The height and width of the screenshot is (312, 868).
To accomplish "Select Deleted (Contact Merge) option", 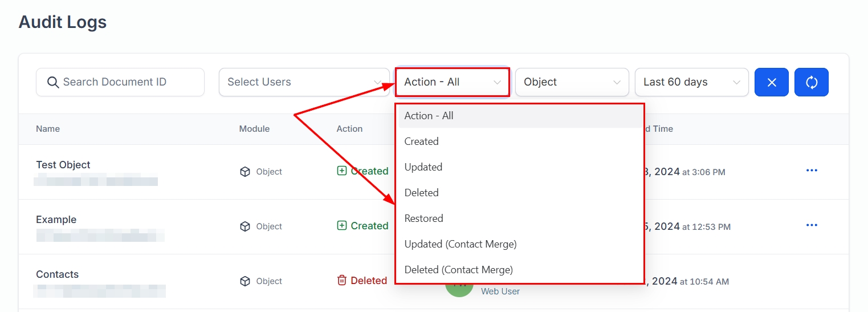I will (459, 270).
